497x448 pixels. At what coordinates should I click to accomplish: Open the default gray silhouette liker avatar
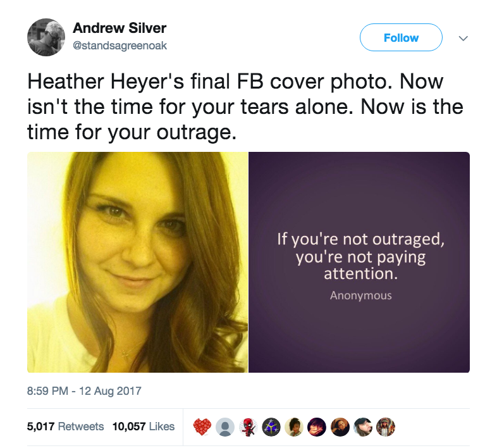pyautogui.click(x=225, y=426)
